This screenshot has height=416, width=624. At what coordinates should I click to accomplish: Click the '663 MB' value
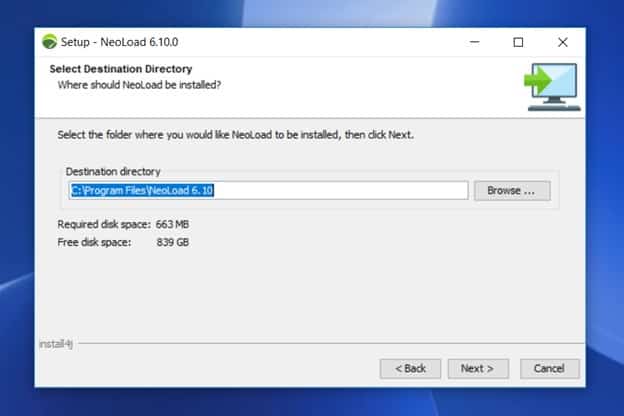[172, 225]
